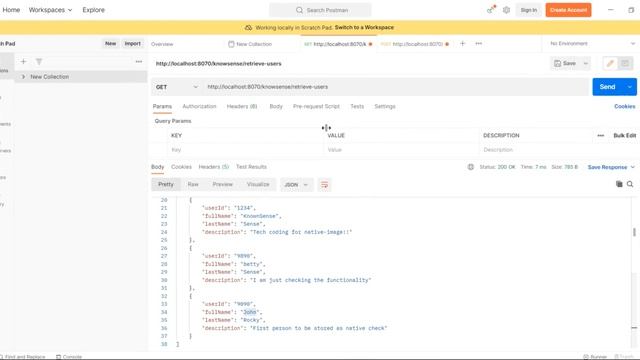Open the JSON format dropdown
This screenshot has width=640, height=360.
[x=296, y=184]
